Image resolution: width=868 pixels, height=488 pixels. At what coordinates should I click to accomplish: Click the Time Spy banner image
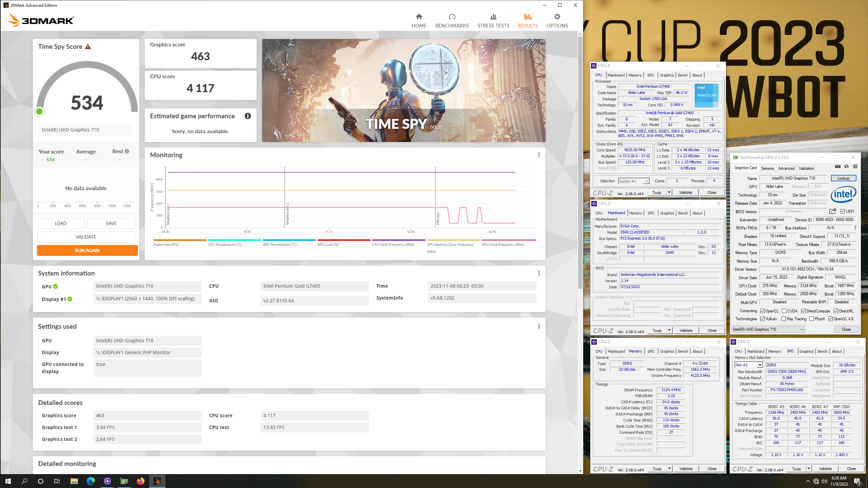(x=403, y=90)
